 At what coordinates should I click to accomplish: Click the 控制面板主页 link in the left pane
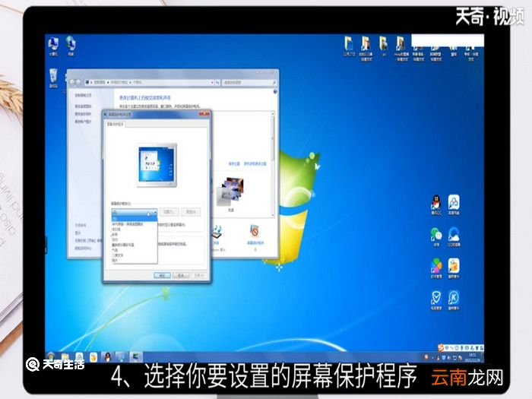tap(83, 95)
